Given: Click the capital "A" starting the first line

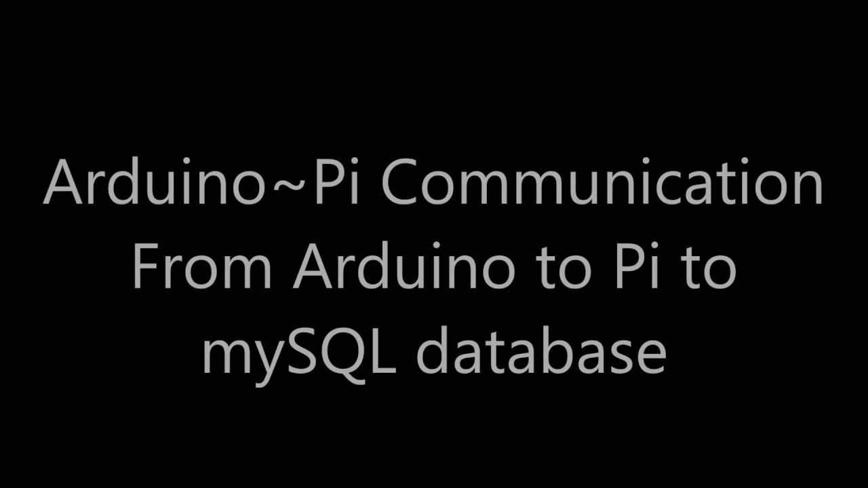Looking at the screenshot, I should (x=63, y=184).
